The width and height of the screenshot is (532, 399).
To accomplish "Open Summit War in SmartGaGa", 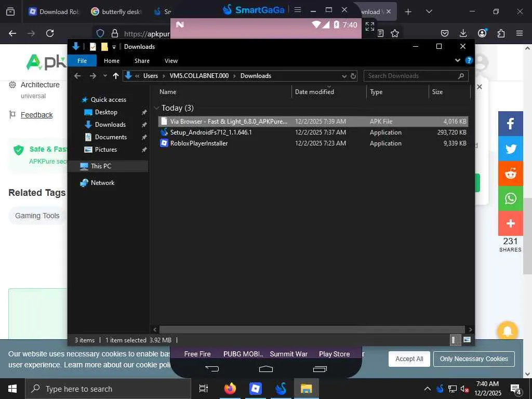I will click(289, 354).
